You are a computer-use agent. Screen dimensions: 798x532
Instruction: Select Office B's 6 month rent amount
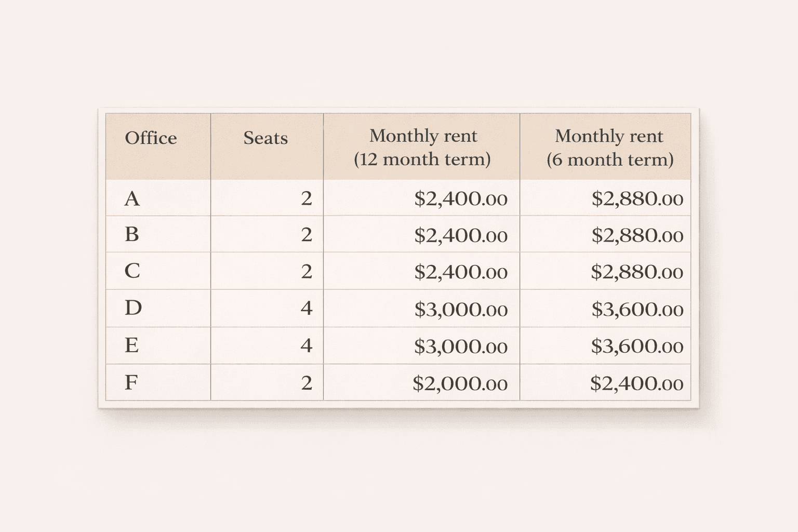click(637, 235)
